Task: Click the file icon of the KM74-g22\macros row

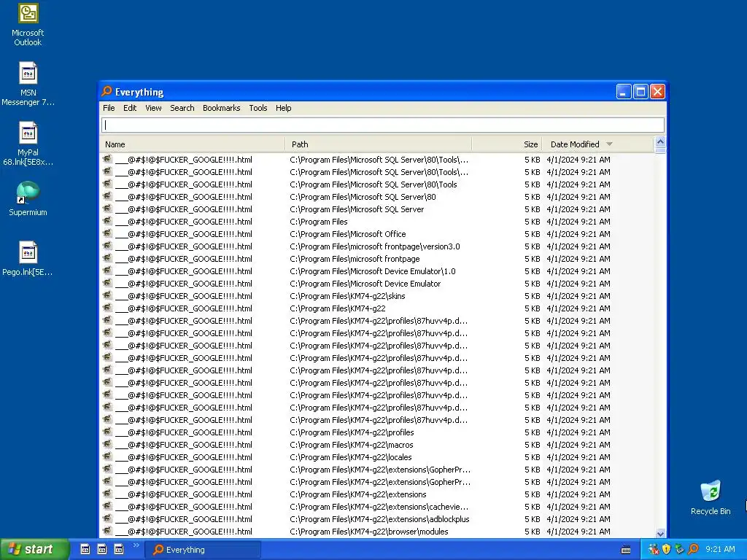Action: (107, 444)
